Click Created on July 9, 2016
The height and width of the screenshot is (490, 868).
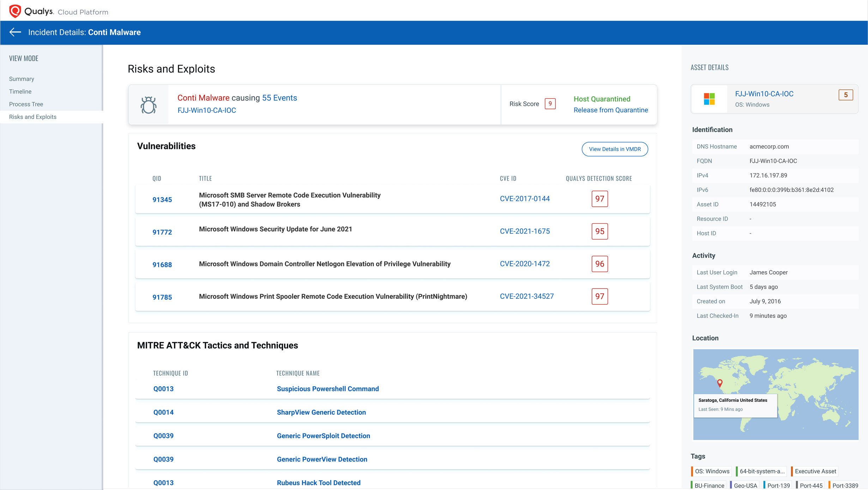click(765, 301)
